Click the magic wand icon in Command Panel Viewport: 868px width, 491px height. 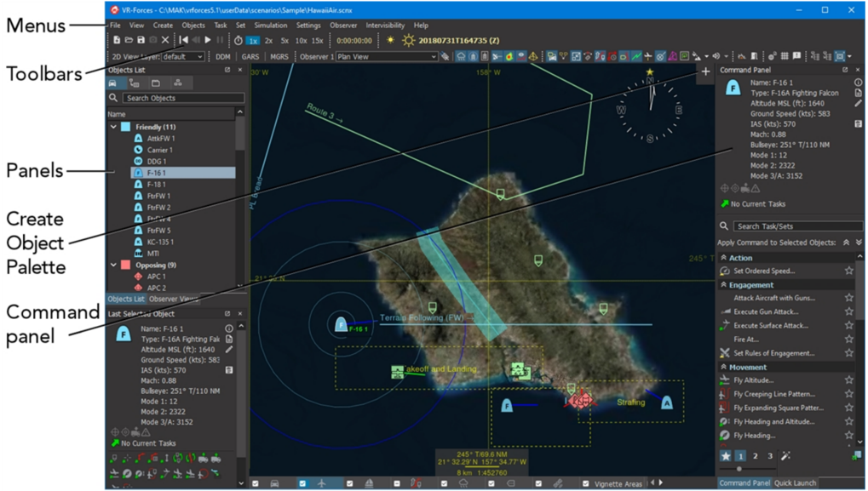(785, 456)
